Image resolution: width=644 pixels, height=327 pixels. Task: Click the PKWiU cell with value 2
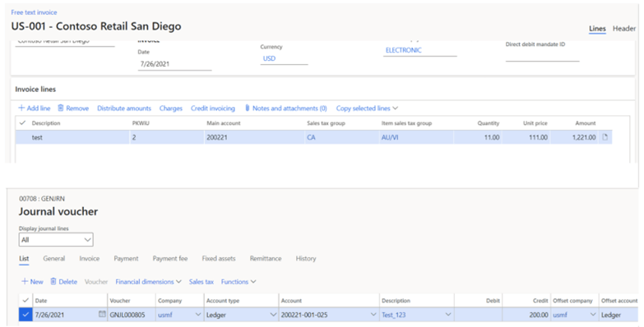[x=167, y=137]
